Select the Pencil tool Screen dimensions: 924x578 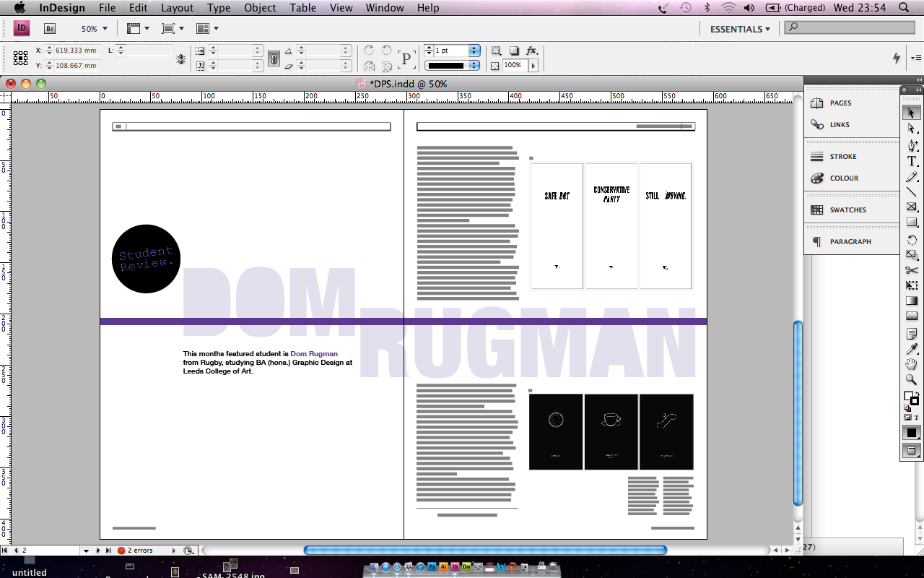(x=911, y=177)
